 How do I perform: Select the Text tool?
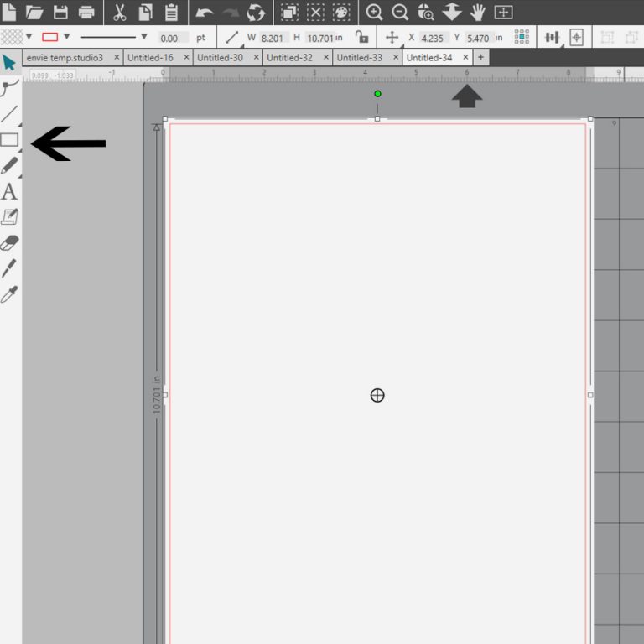click(9, 191)
